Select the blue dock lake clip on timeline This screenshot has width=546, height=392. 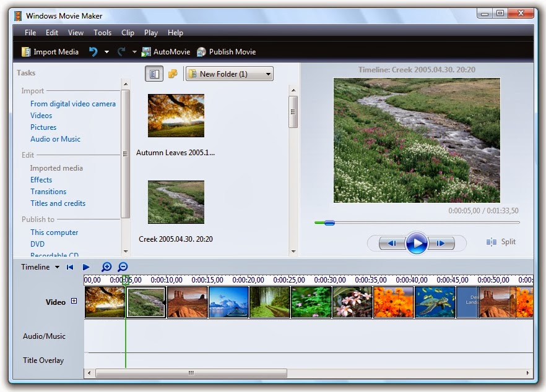(x=229, y=302)
